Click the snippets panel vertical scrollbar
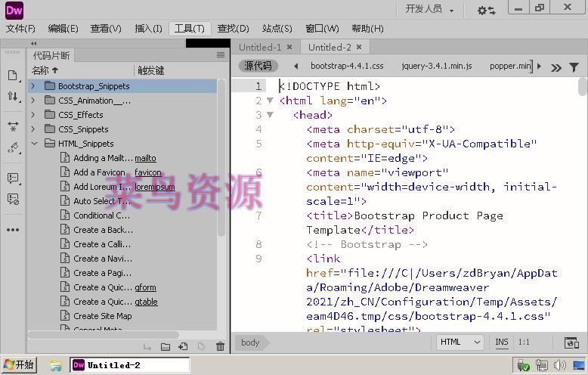Viewport: 588px width, 375px height. click(221, 157)
